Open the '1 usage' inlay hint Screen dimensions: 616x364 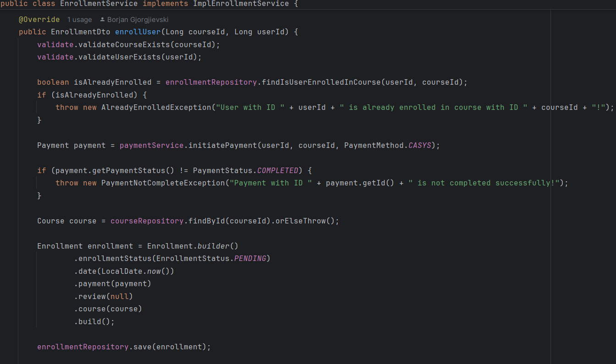click(x=79, y=20)
